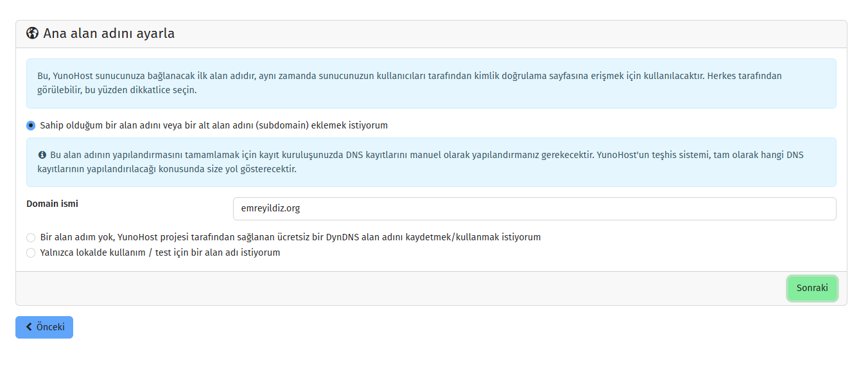Viewport: 868px width, 372px height.
Task: Focus the Domain ismi input field
Action: (x=534, y=209)
